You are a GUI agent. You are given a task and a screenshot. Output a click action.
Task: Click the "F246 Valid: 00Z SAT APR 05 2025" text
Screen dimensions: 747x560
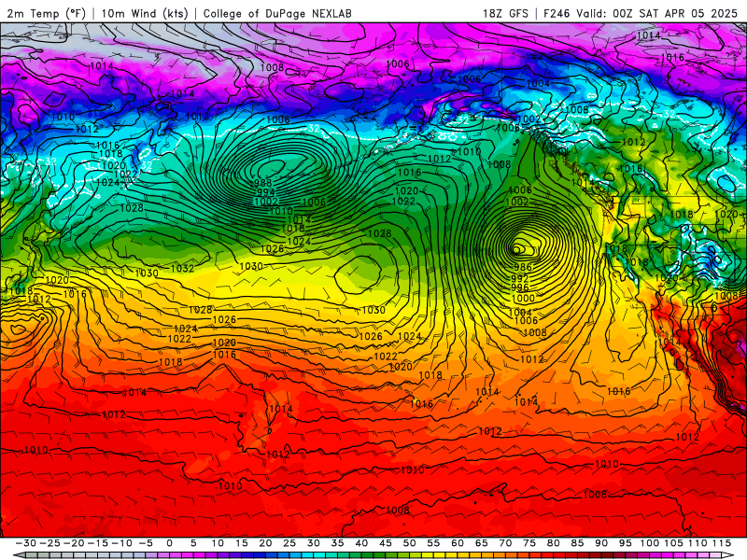[x=641, y=13]
